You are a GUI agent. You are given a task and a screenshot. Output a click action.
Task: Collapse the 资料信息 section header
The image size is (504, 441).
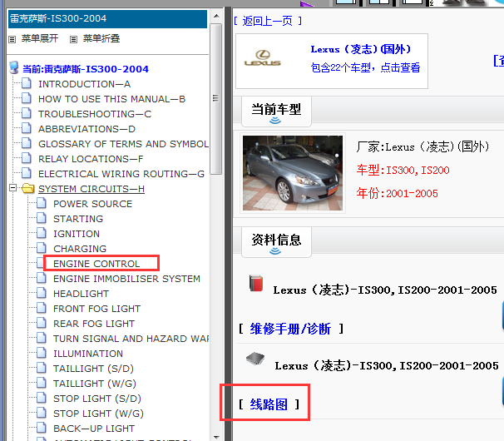(x=276, y=242)
